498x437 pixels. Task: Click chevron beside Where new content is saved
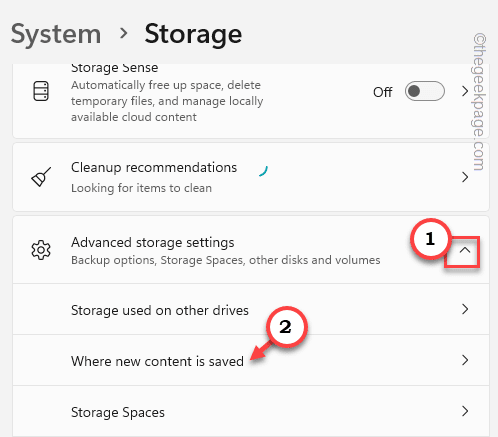pos(465,360)
